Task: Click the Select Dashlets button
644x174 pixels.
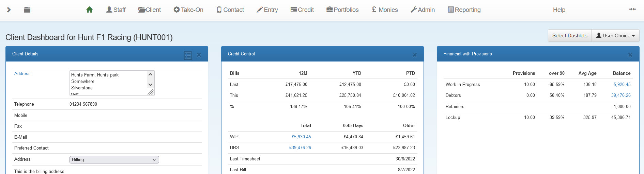Action: click(570, 36)
